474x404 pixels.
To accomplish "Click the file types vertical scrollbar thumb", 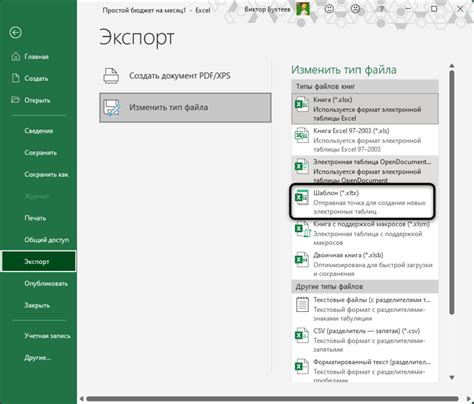I will pos(452,193).
